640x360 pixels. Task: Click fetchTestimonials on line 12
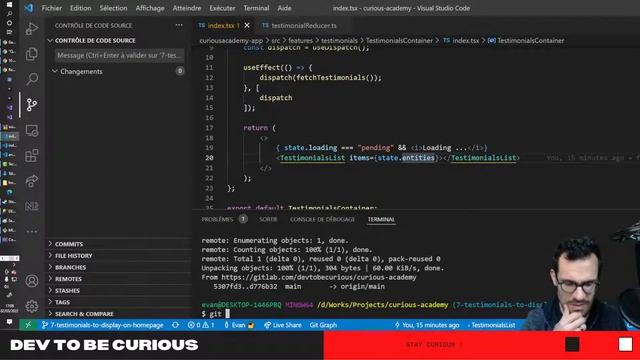[331, 78]
